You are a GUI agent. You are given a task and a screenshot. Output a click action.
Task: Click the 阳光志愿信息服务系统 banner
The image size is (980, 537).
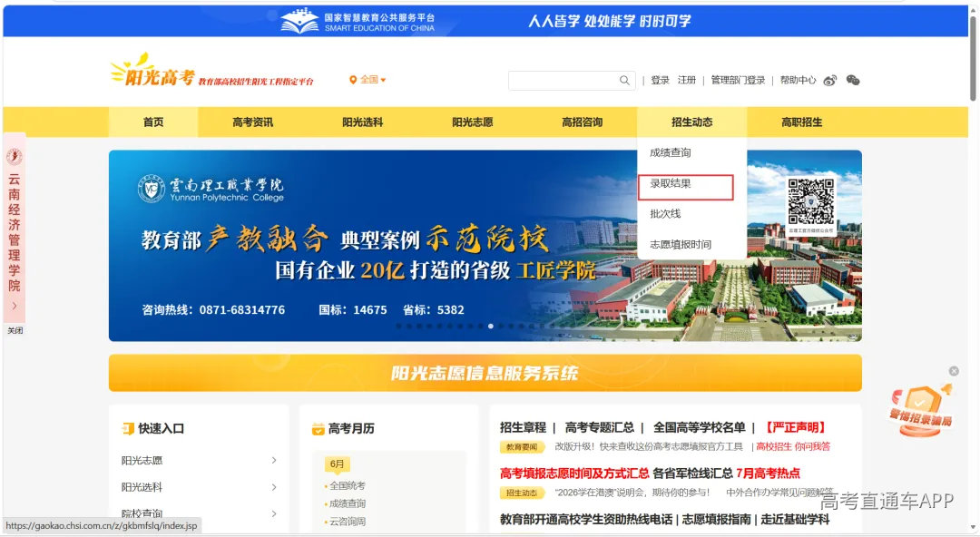click(485, 373)
